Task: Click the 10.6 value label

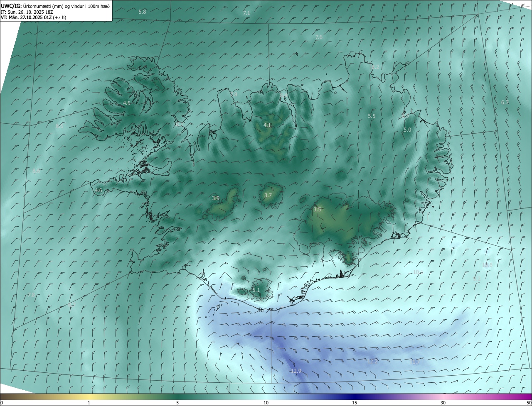Action: point(487,265)
